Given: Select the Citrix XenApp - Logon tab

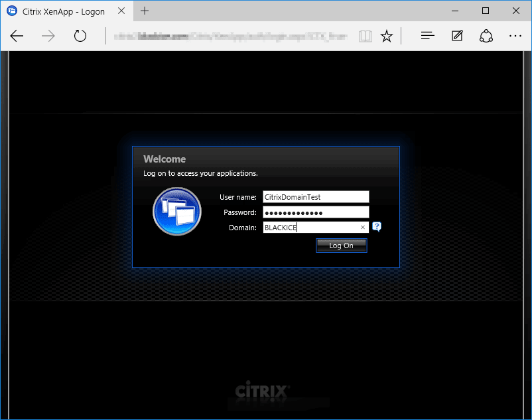Looking at the screenshot, I should [63, 11].
